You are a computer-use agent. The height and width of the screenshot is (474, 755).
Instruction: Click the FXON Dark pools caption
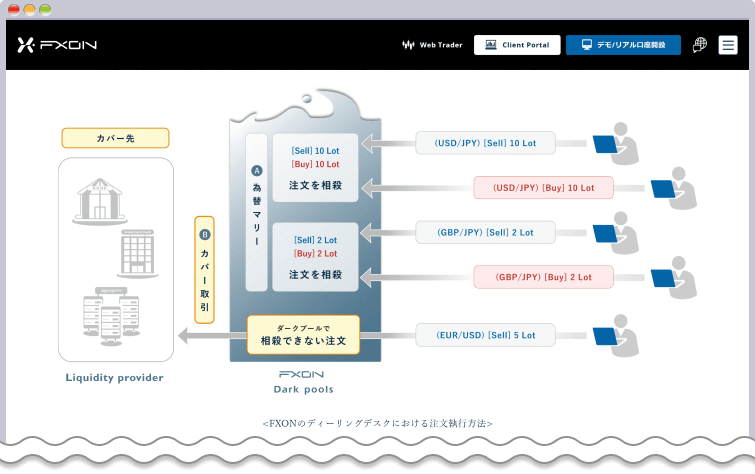click(x=303, y=382)
